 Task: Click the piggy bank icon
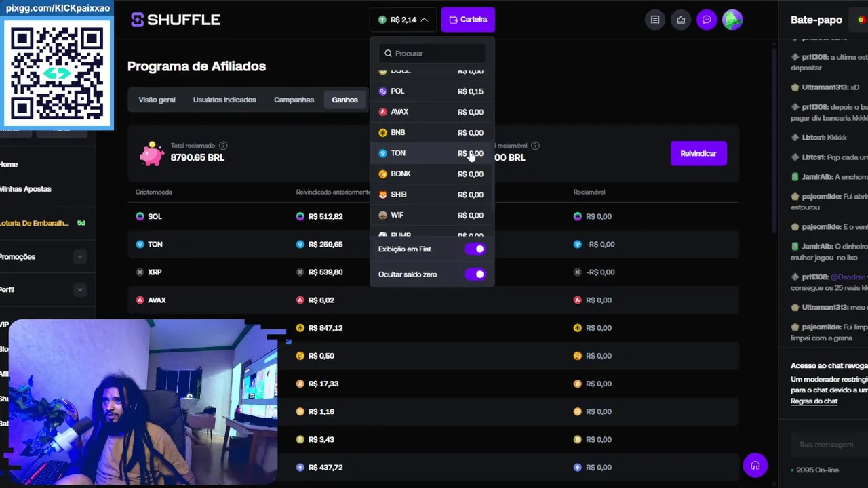click(152, 154)
